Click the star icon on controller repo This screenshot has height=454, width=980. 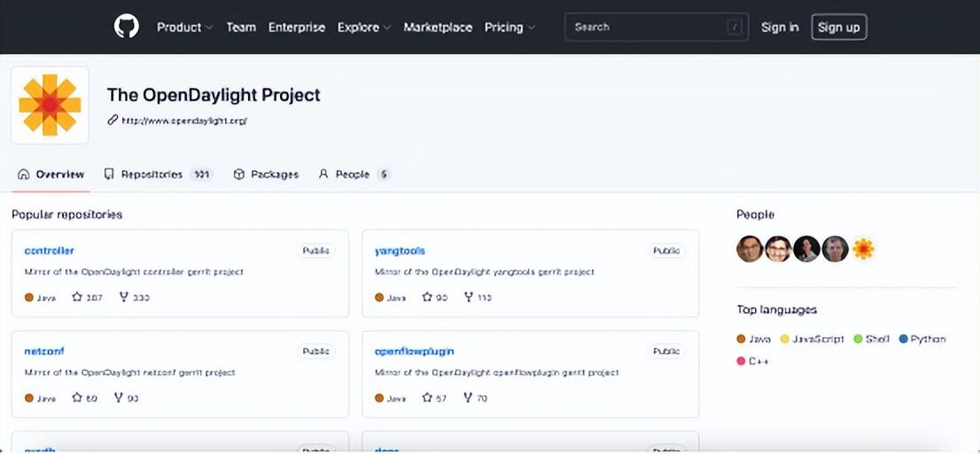coord(77,297)
